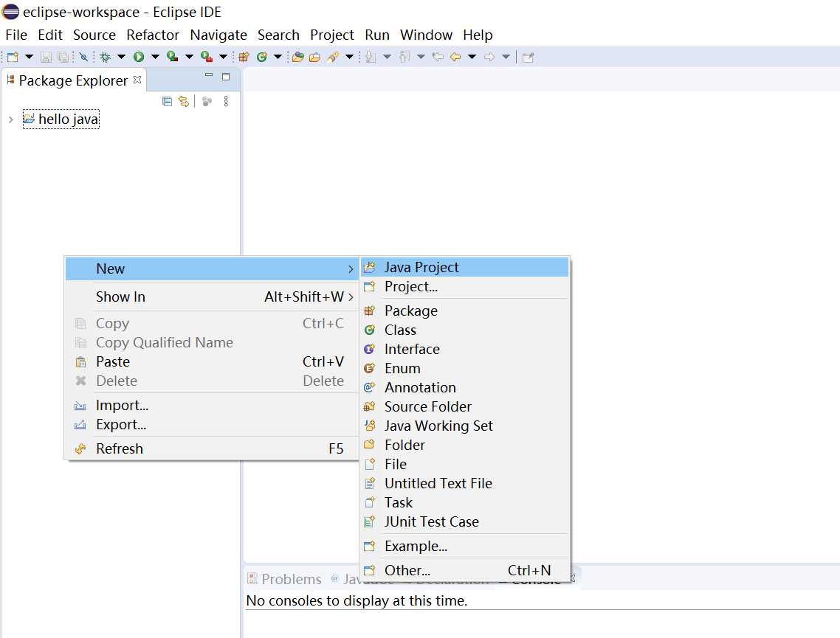Open the Navigate menu

218,35
